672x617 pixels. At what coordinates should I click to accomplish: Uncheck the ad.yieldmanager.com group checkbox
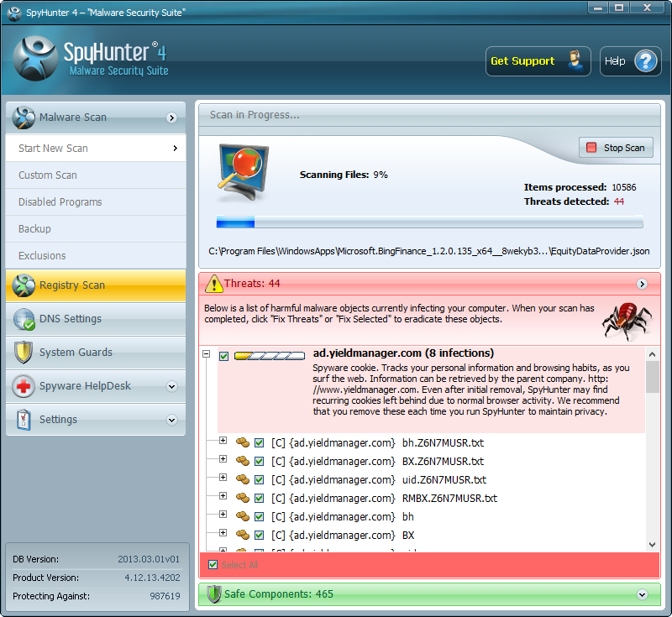224,357
